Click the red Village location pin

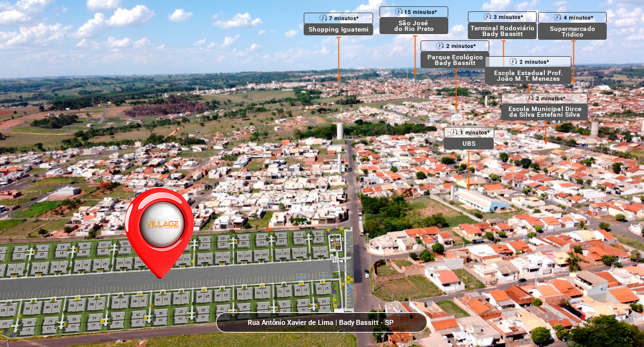click(x=159, y=232)
